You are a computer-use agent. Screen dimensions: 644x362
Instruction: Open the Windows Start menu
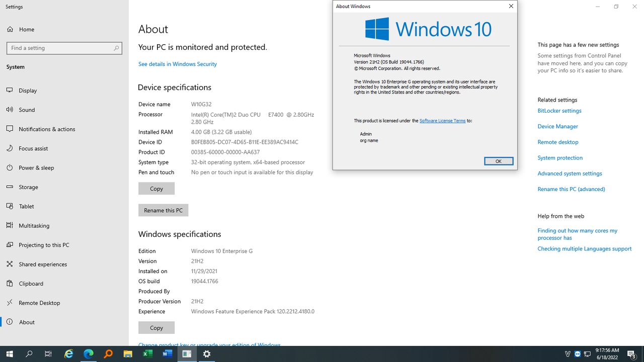click(10, 354)
